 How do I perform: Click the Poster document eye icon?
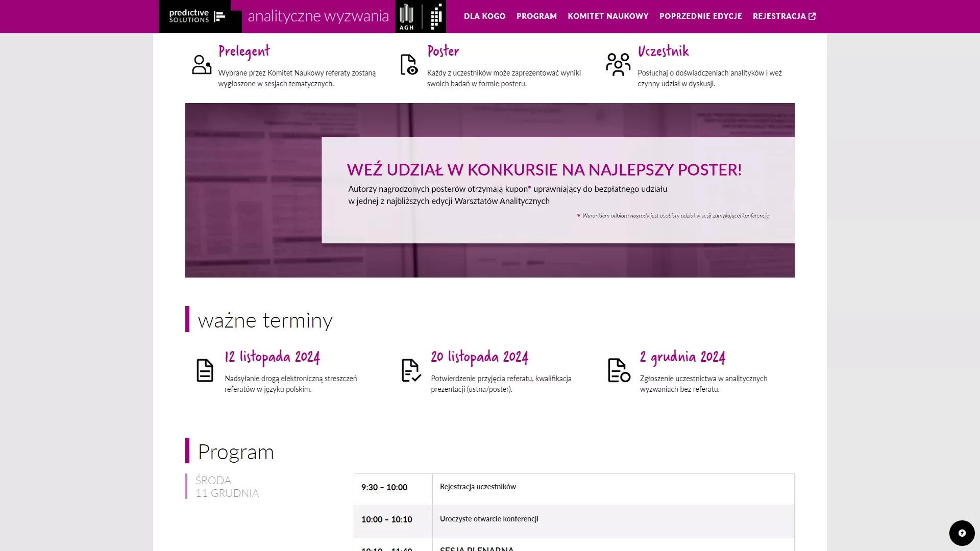[409, 65]
